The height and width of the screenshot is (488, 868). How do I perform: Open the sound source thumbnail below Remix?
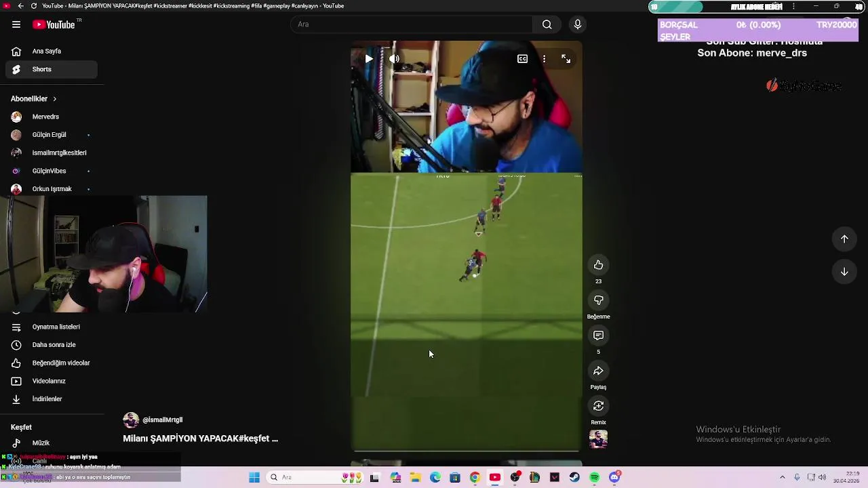(598, 439)
